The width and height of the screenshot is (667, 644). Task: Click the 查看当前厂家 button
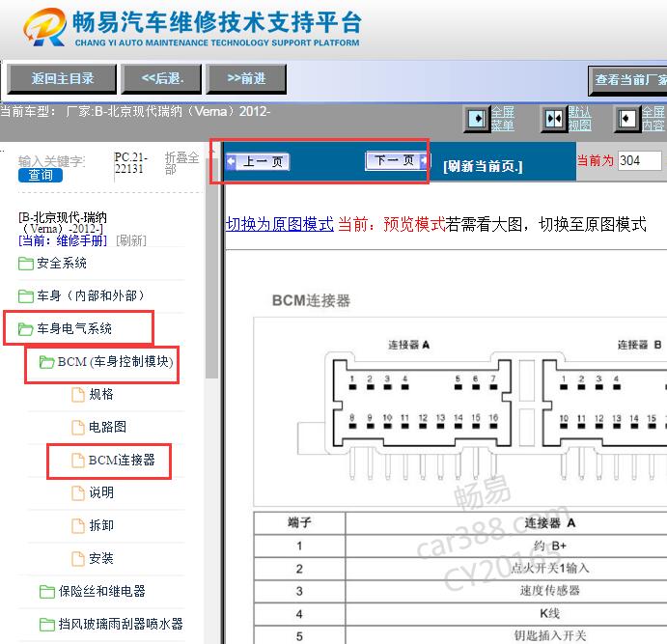(x=627, y=79)
